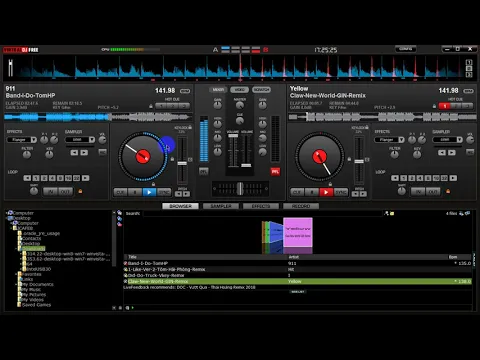
Task: Click the right deck BPM tap button
Action: [468, 91]
